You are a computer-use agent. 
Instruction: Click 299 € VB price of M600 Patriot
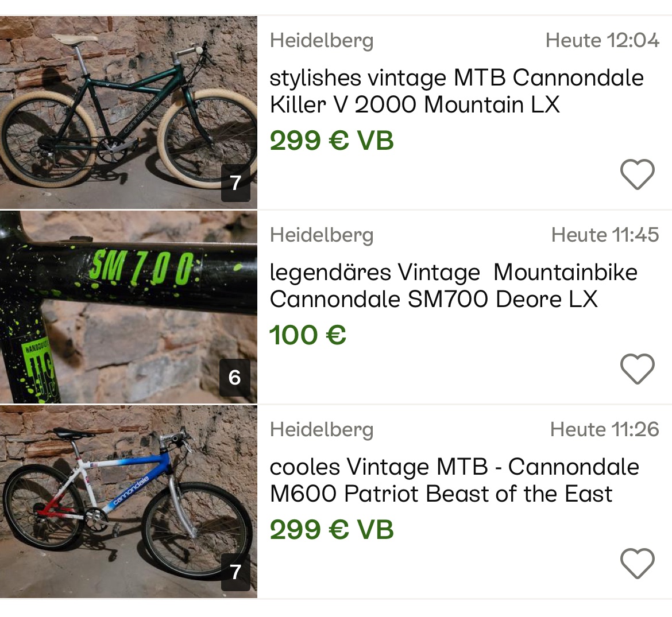(x=331, y=530)
